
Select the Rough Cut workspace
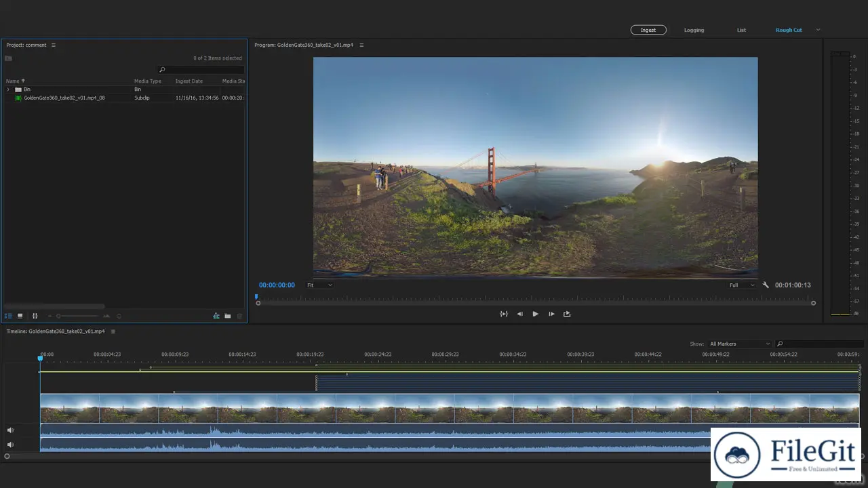pyautogui.click(x=789, y=30)
